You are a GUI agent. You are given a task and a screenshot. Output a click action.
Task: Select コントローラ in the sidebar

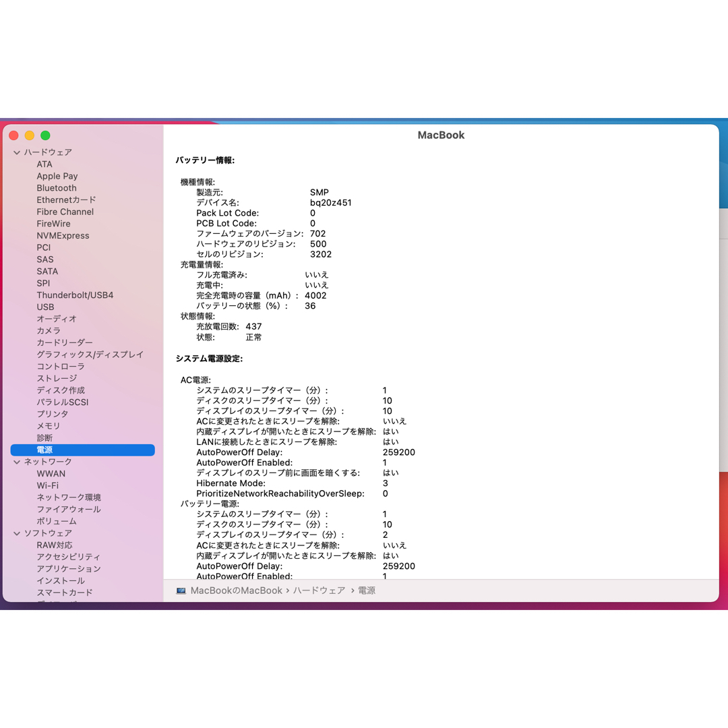(61, 366)
